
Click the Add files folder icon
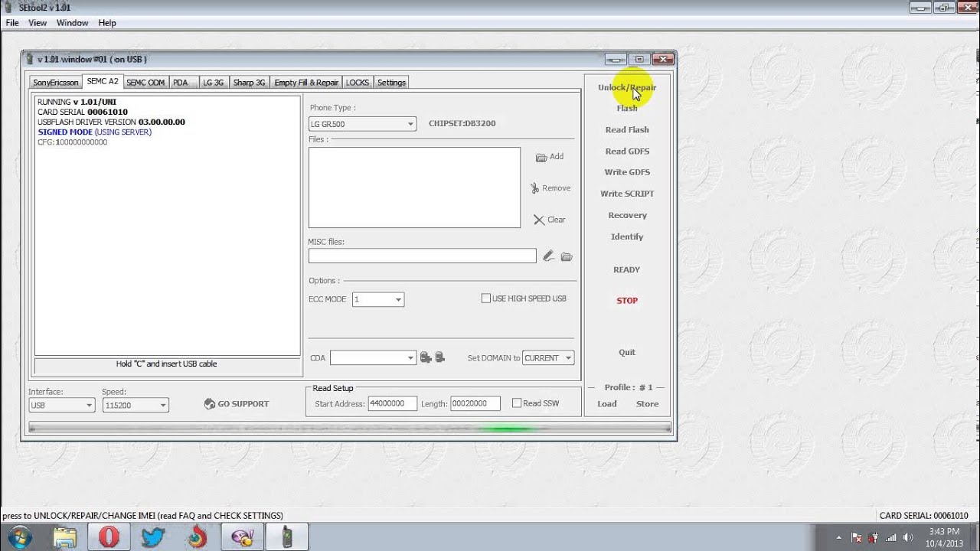tap(541, 157)
